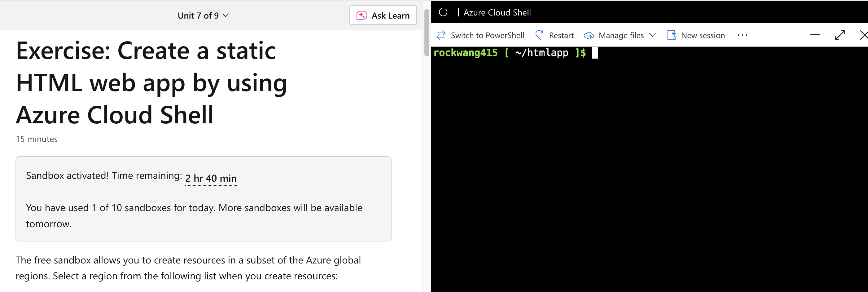Minimize the Cloud Shell pane

[x=815, y=35]
